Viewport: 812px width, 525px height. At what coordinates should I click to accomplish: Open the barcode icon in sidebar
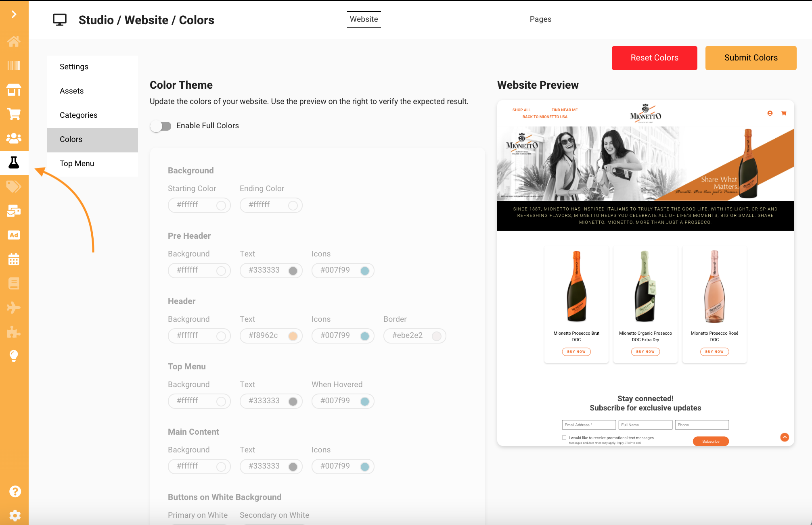[14, 66]
